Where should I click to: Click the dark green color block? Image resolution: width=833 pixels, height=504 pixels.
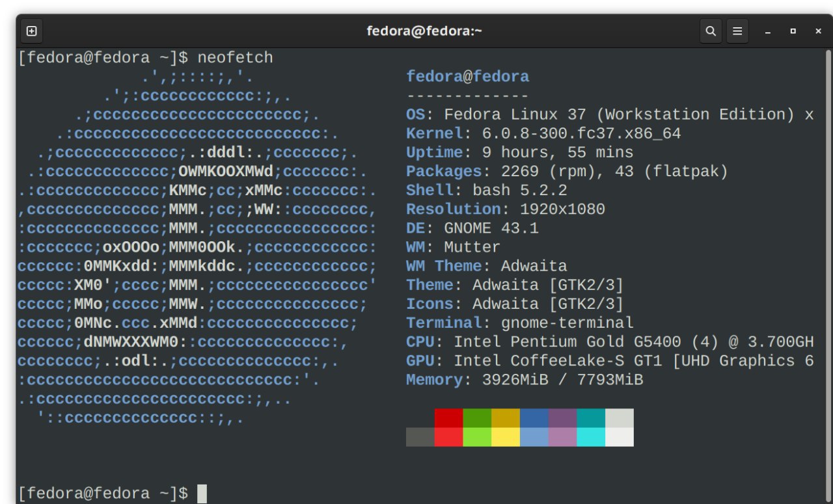pyautogui.click(x=477, y=418)
